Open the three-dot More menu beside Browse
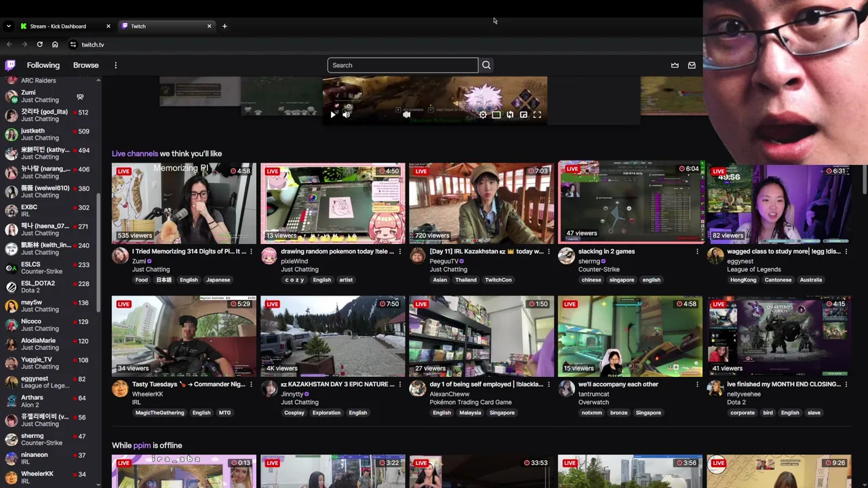Viewport: 868px width, 488px height. point(115,65)
